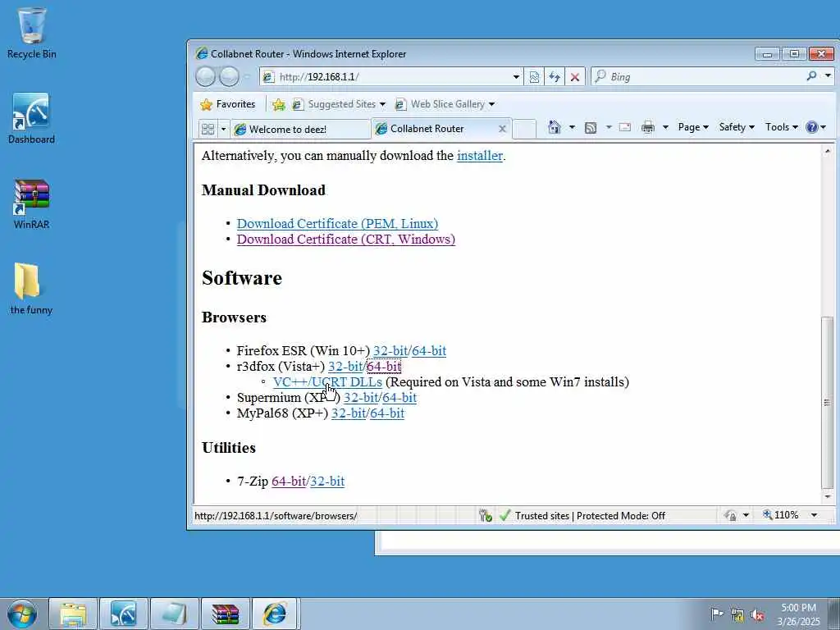This screenshot has width=840, height=630.
Task: Expand the Print dropdown arrow
Action: coord(665,127)
